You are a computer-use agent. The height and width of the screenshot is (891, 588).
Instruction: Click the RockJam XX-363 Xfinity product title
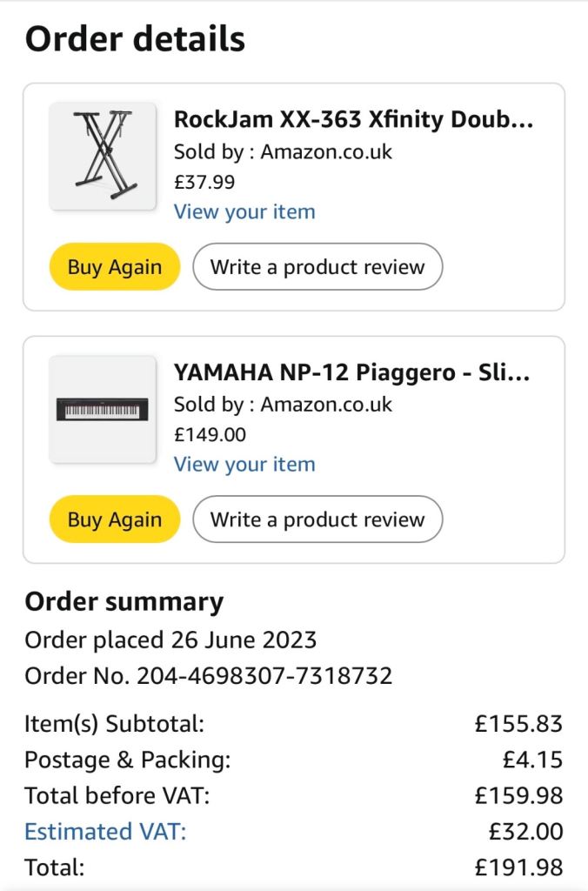pos(353,119)
